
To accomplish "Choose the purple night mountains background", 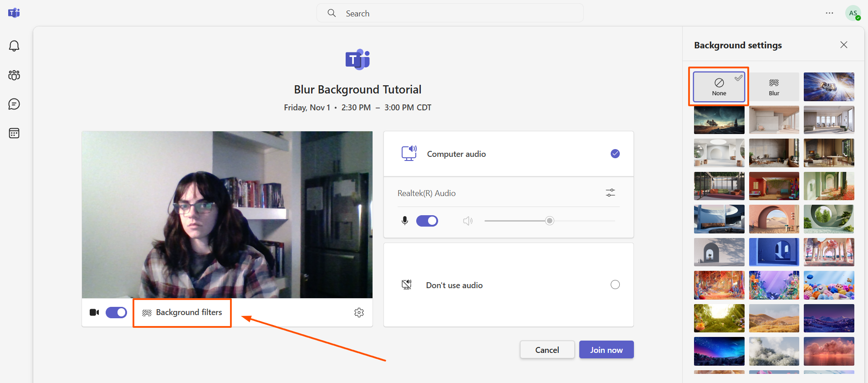I will 829,318.
